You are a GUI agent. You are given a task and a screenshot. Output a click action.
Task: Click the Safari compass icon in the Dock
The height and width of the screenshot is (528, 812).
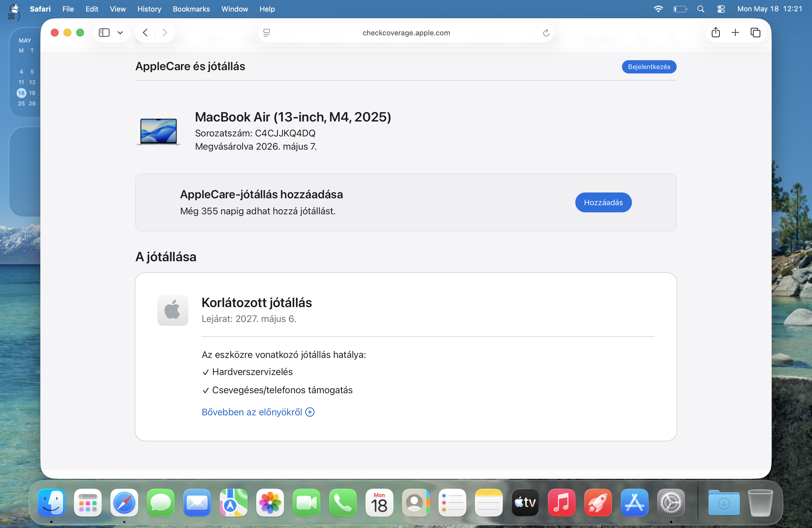pyautogui.click(x=124, y=503)
